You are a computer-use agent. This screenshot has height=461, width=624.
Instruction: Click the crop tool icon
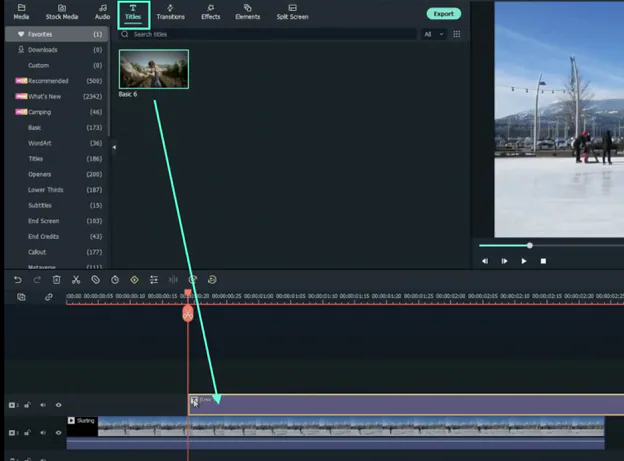tap(96, 280)
